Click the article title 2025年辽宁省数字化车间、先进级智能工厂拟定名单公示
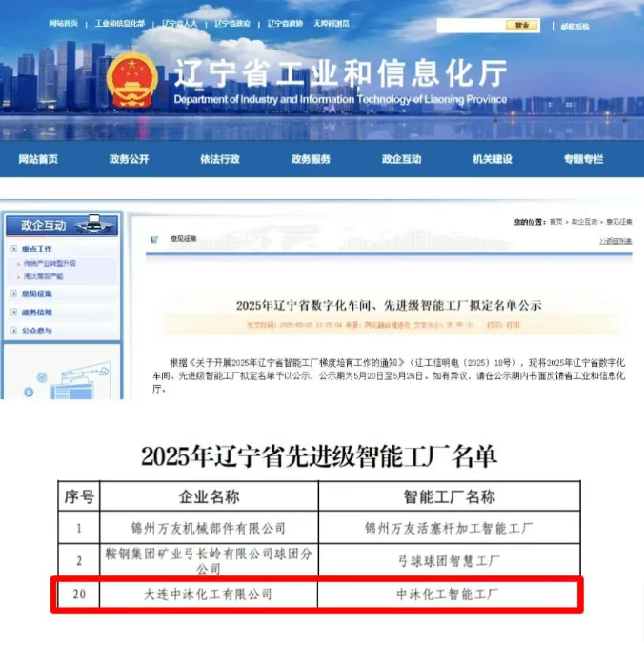644x646 pixels. [x=389, y=306]
